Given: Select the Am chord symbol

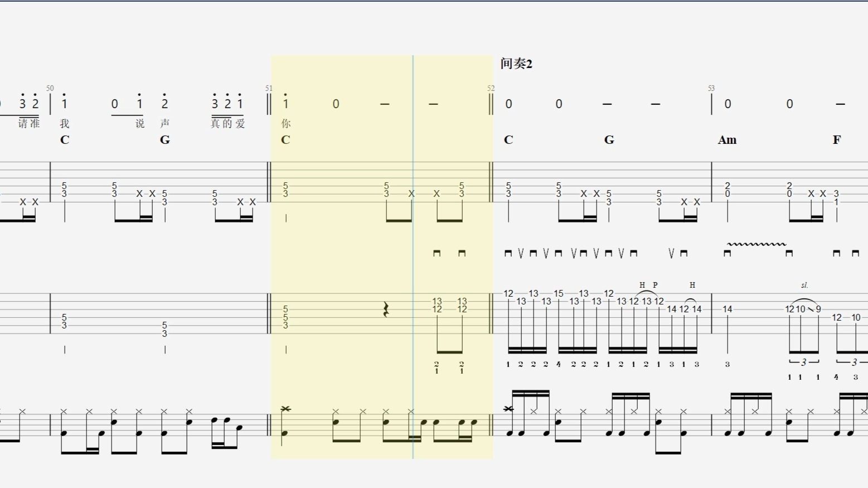Looking at the screenshot, I should (x=727, y=140).
